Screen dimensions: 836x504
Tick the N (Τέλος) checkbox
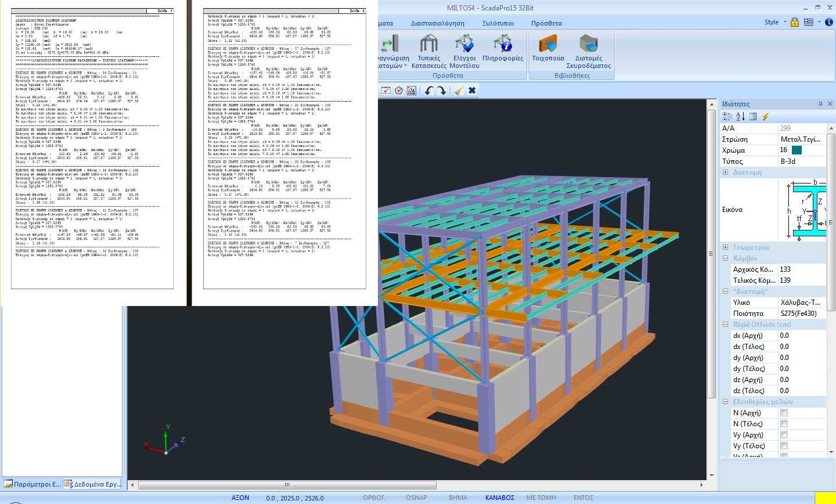pyautogui.click(x=784, y=424)
